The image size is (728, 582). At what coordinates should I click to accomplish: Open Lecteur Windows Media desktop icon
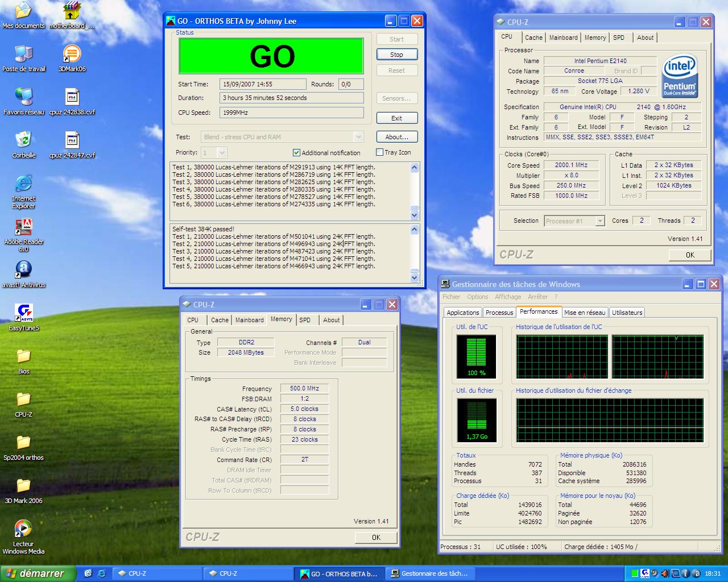(24, 529)
